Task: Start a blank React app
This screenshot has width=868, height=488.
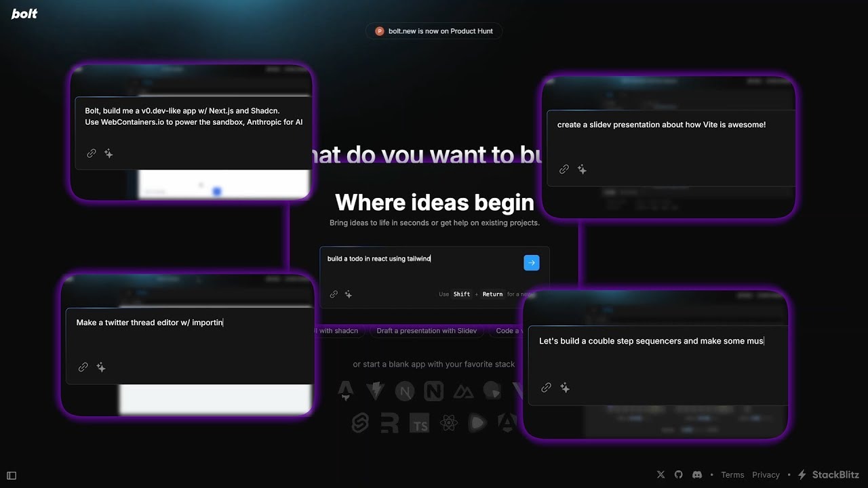Action: [448, 424]
